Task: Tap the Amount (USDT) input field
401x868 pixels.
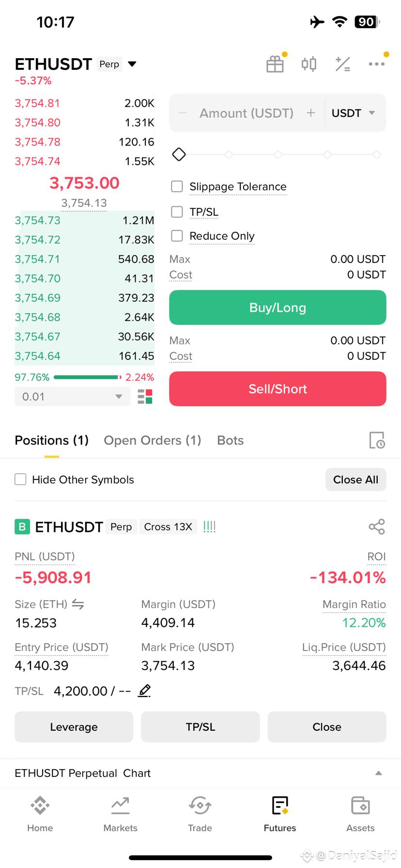Action: click(247, 113)
